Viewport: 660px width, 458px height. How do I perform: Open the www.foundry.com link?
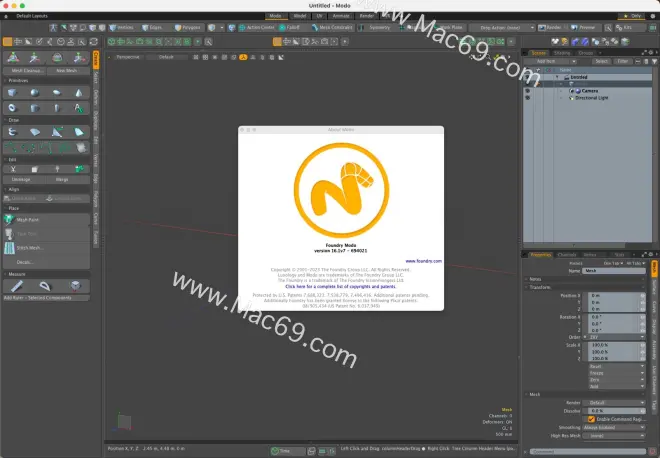tap(424, 260)
